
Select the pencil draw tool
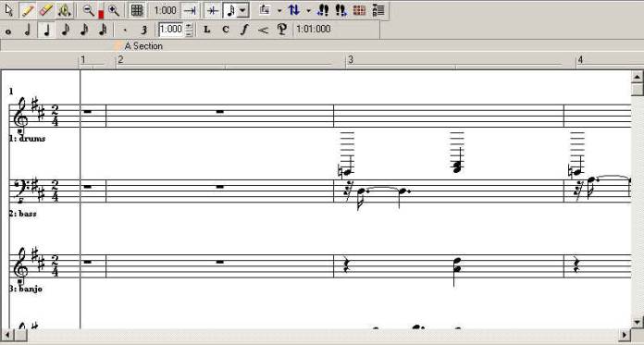[28, 10]
